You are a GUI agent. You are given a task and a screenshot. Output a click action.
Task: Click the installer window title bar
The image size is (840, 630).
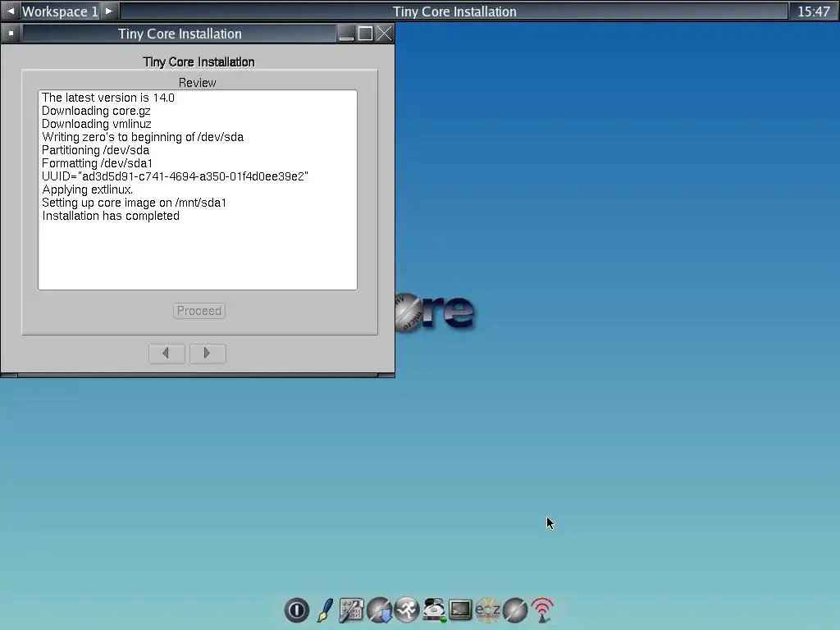180,34
